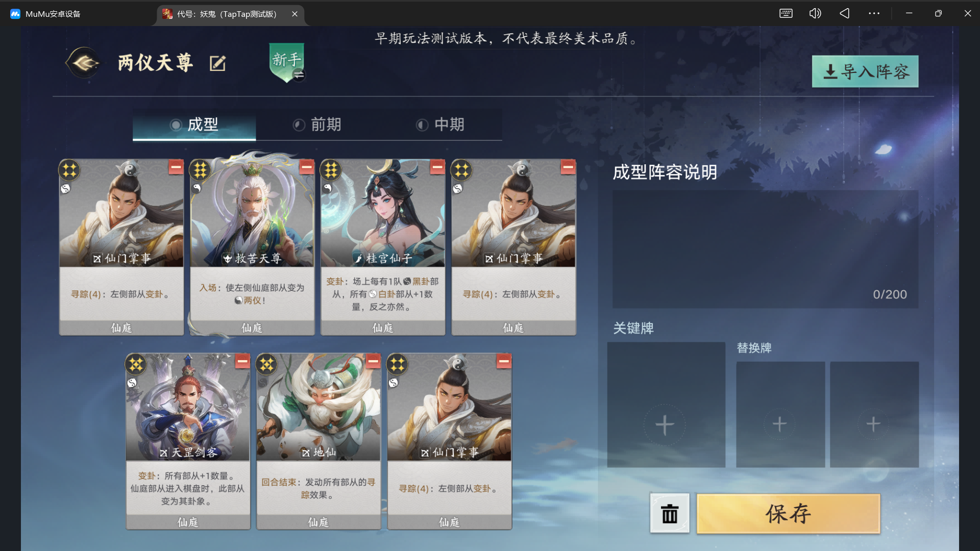
Task: Open the 救苦天尊 card thumbnail
Action: [x=252, y=214]
